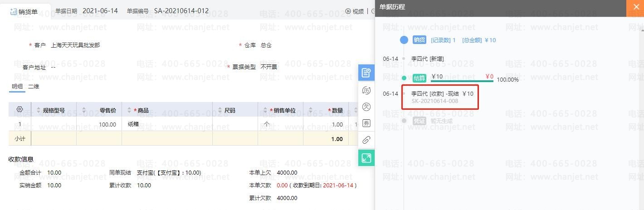Click the 客户地址 field value
The image size is (644, 210).
click(x=54, y=67)
